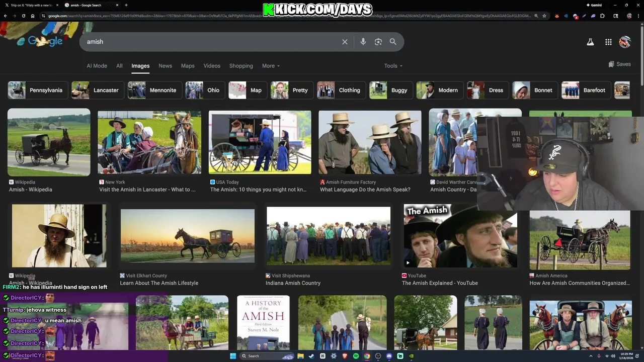
Task: Filter images by Lancaster chip
Action: click(x=98, y=90)
